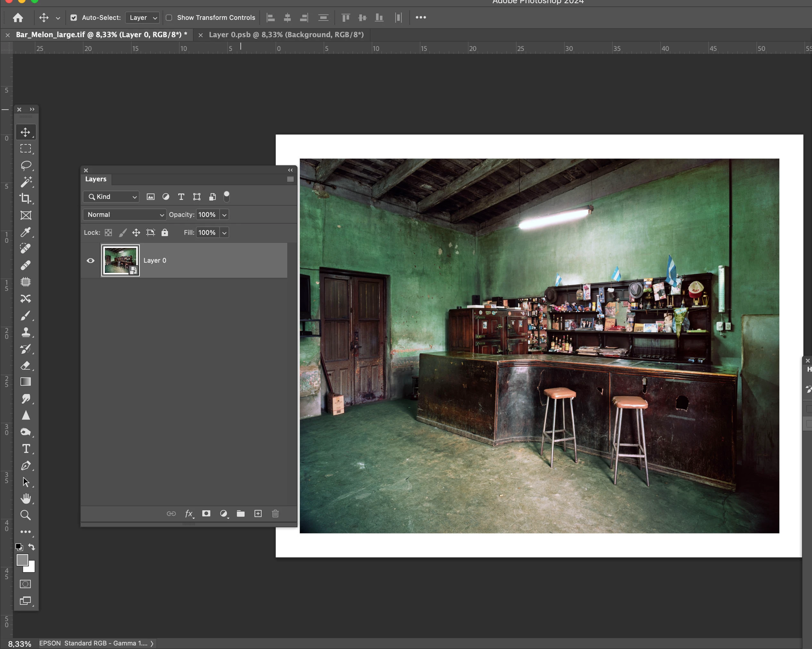The image size is (812, 649).
Task: Click the Add layer mask icon
Action: pyautogui.click(x=206, y=513)
